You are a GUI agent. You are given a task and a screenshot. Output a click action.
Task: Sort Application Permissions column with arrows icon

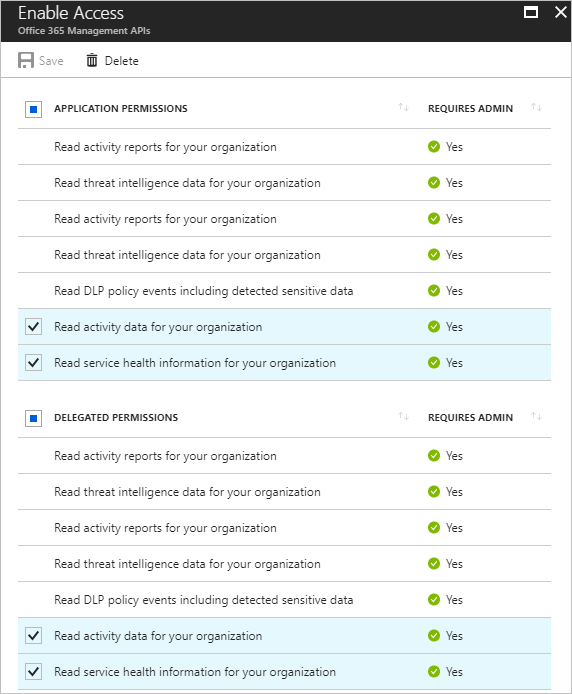coord(403,107)
